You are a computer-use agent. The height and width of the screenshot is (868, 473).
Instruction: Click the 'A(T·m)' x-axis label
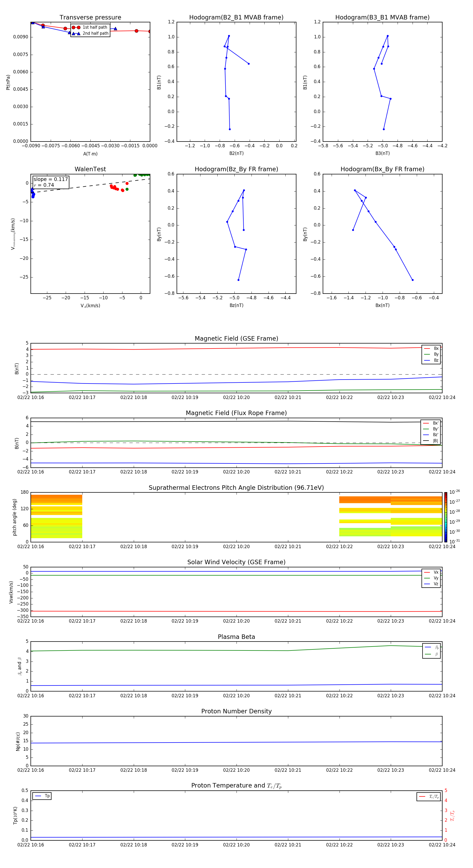[x=90, y=154]
